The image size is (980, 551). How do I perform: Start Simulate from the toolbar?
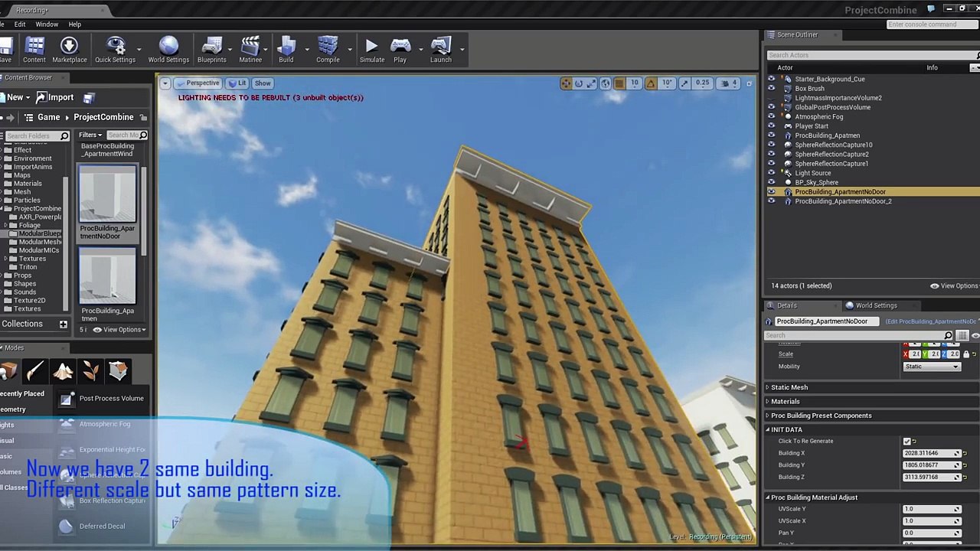click(x=372, y=51)
